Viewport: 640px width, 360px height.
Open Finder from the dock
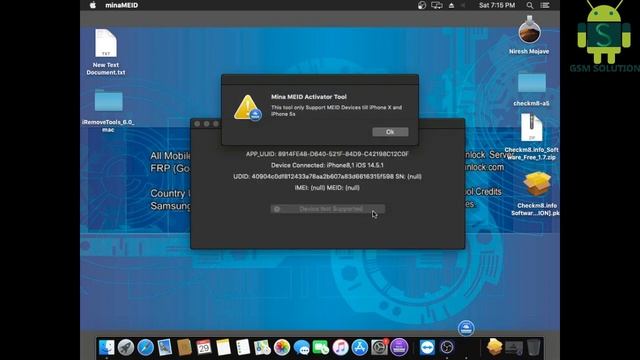click(107, 347)
